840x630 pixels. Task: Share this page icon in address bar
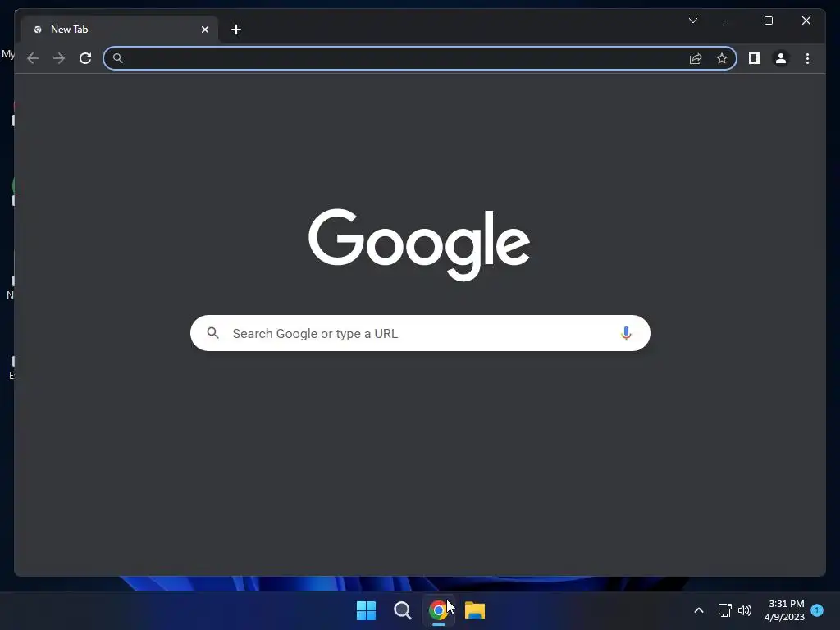point(696,58)
